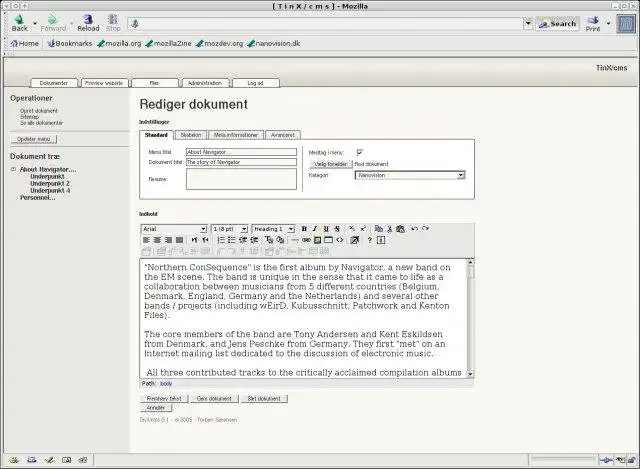
Task: Cut selection with scissors icon
Action: (x=389, y=229)
